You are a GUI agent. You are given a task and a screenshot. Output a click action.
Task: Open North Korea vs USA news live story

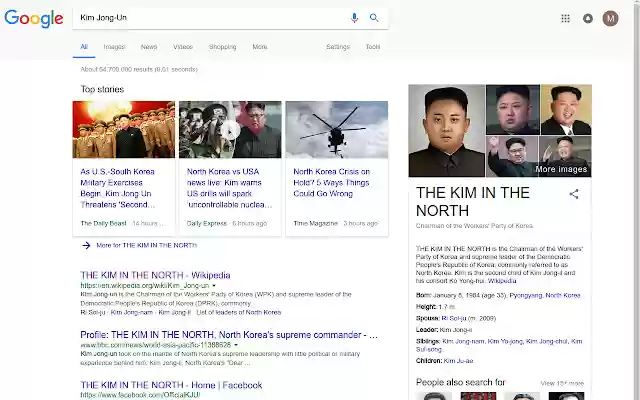click(229, 188)
